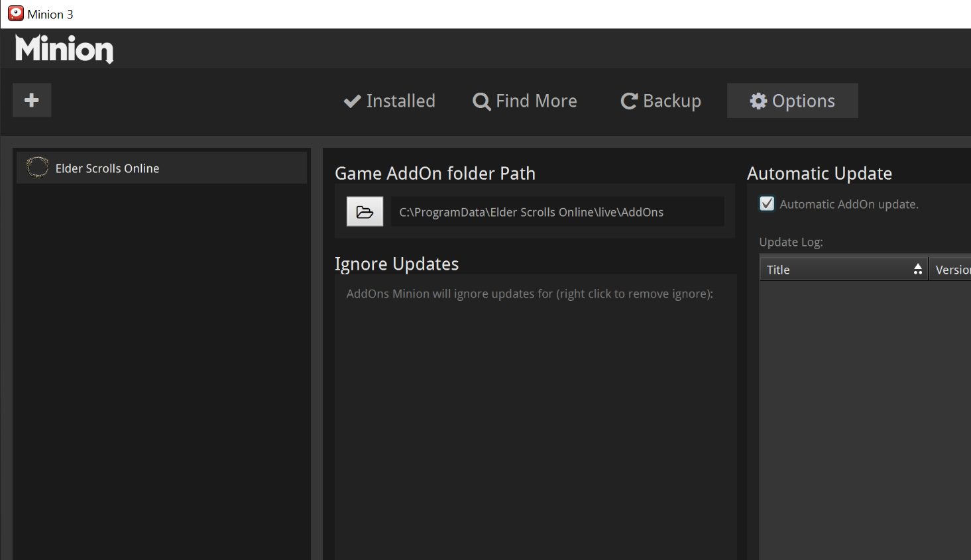Toggle the Automatic AddOn update checkbox
Viewport: 971px width, 560px height.
pyautogui.click(x=767, y=203)
